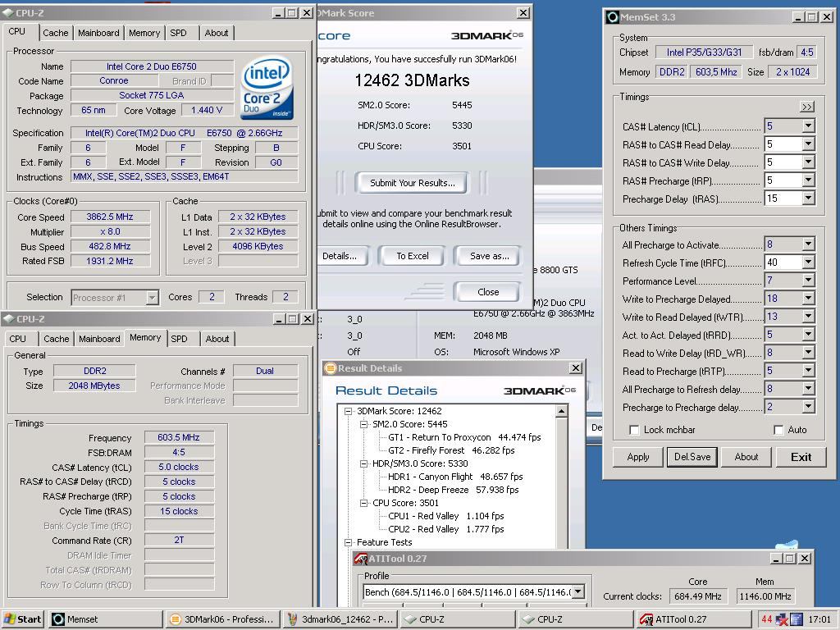Click the system clock showing 17:01

pyautogui.click(x=819, y=619)
